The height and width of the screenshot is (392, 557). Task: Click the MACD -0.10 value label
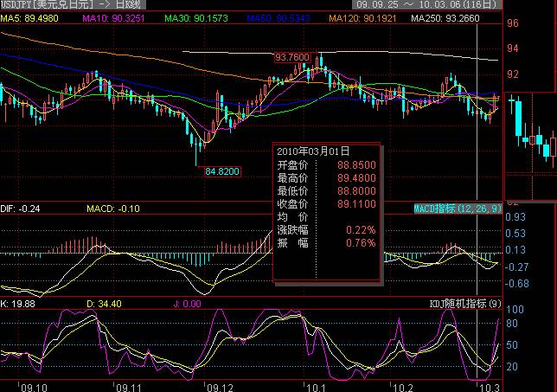113,209
